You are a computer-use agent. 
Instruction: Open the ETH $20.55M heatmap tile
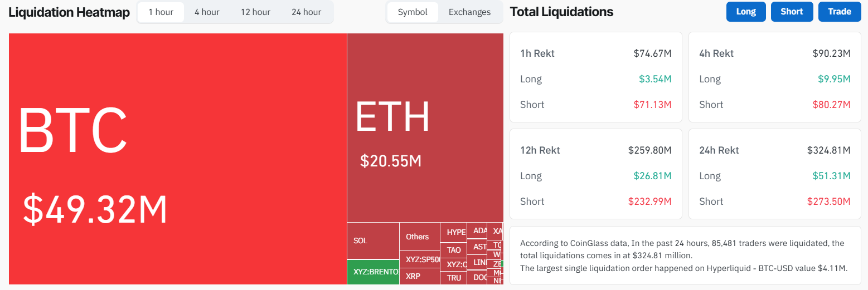pyautogui.click(x=425, y=128)
